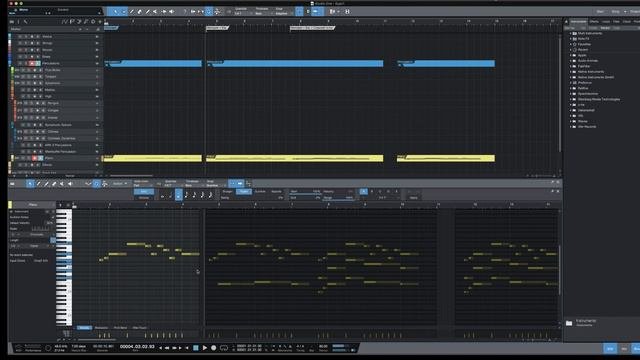Toggle record arm on the Percussions track
Viewport: 640px width, 360px height.
[32, 63]
